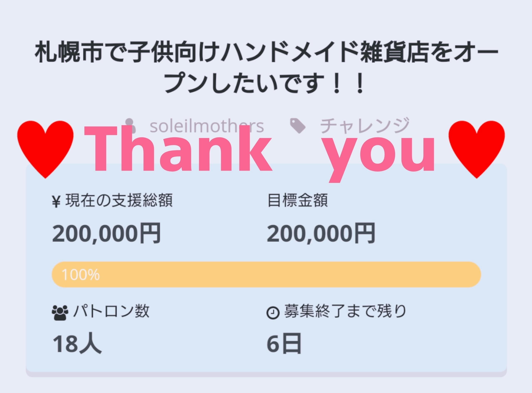Select the current total 200,000円 amount
Image resolution: width=532 pixels, height=393 pixels.
106,233
